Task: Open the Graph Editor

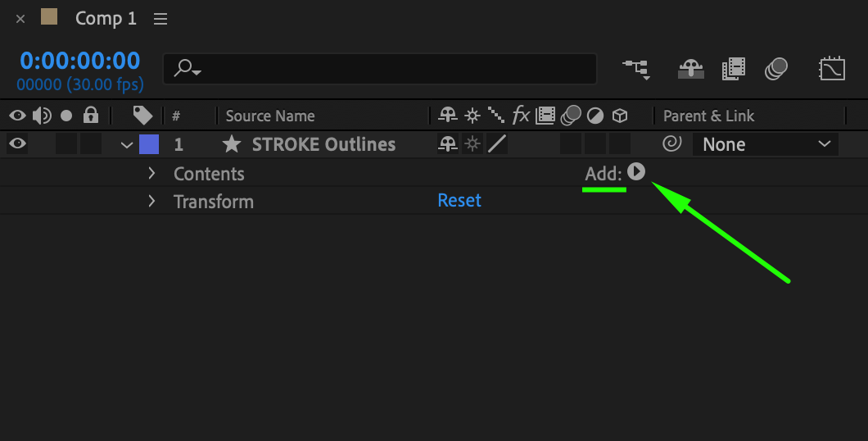Action: 832,69
